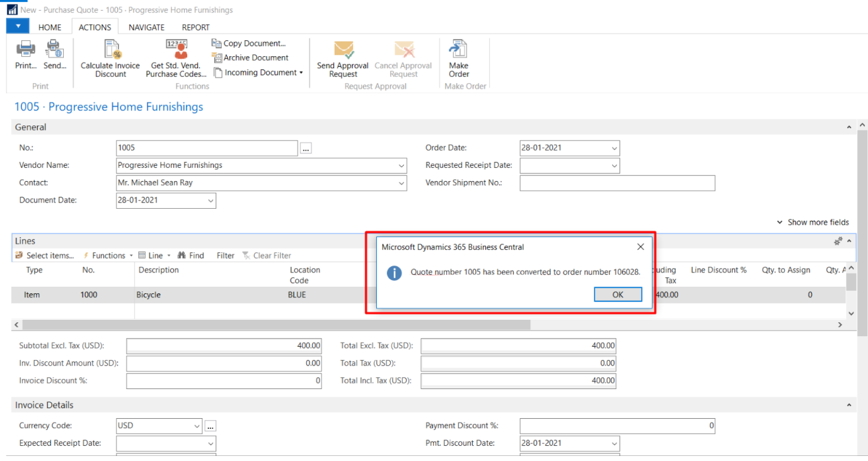Click the Description column header
The height and width of the screenshot is (461, 868).
(x=158, y=270)
